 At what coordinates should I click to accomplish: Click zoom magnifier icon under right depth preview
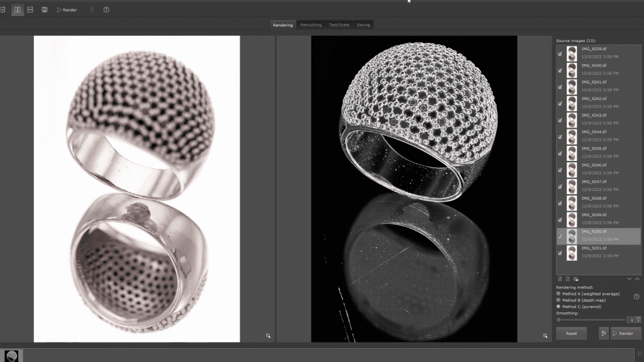click(545, 336)
